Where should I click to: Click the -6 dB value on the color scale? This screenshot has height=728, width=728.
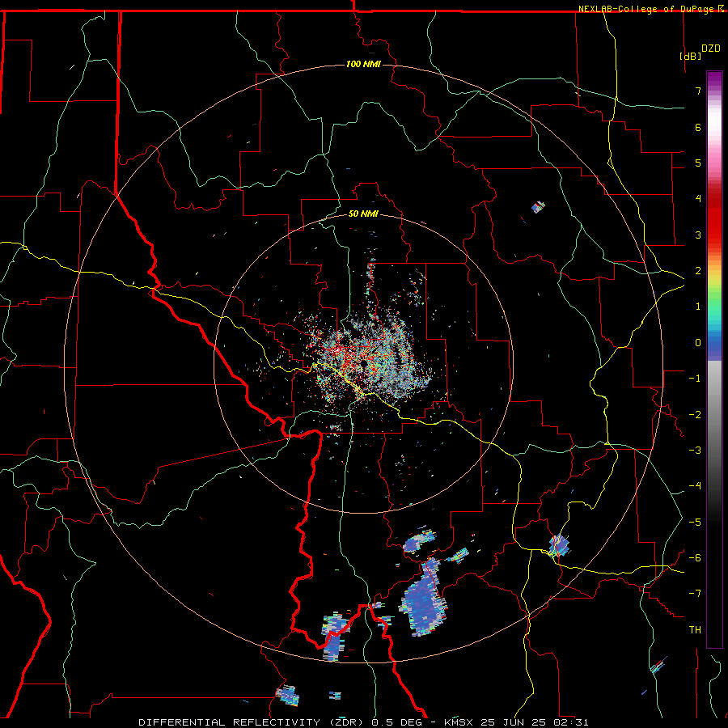point(695,558)
